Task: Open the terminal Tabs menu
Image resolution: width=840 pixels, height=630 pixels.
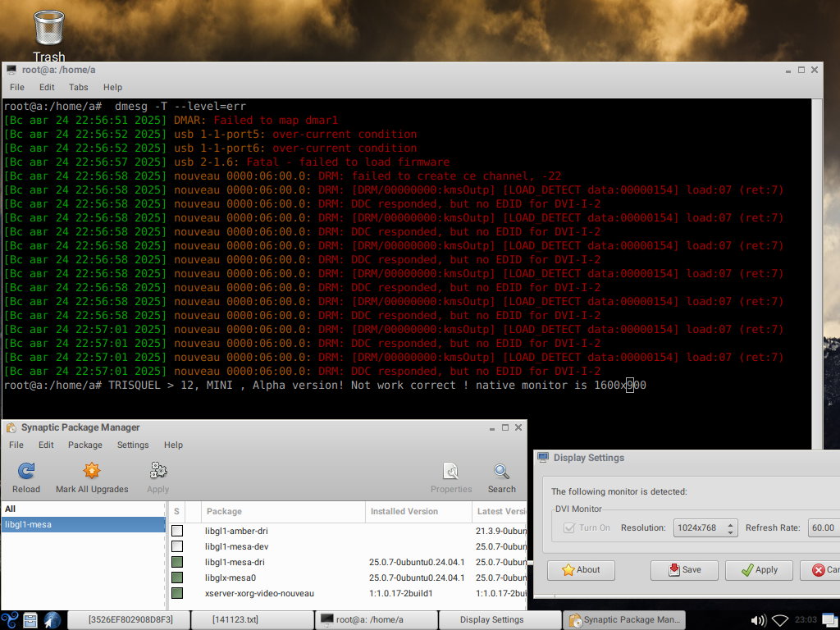Action: [78, 87]
